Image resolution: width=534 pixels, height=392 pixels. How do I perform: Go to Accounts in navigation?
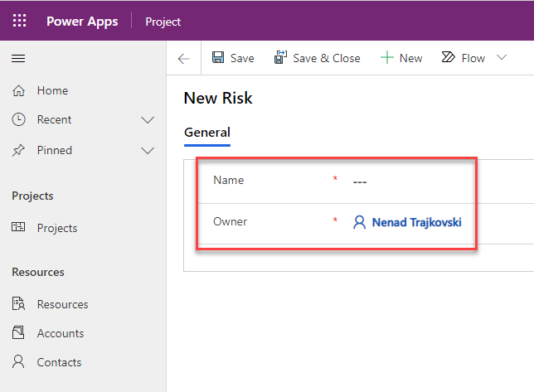[60, 333]
